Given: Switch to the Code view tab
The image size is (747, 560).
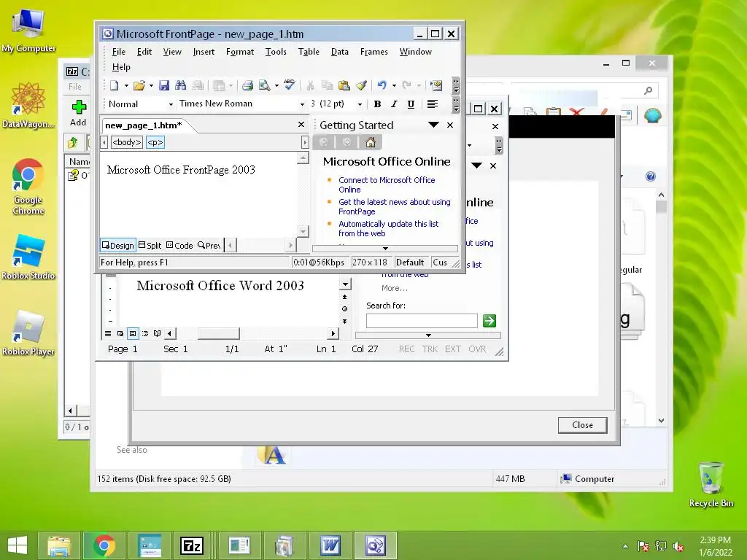Looking at the screenshot, I should pyautogui.click(x=179, y=245).
